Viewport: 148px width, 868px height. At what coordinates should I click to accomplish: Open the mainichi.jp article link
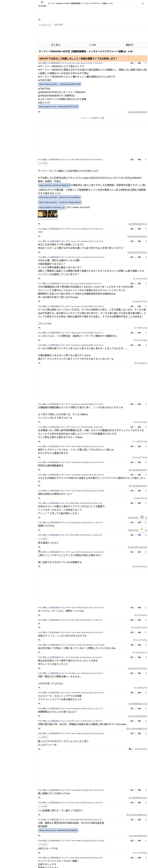click(58, 830)
